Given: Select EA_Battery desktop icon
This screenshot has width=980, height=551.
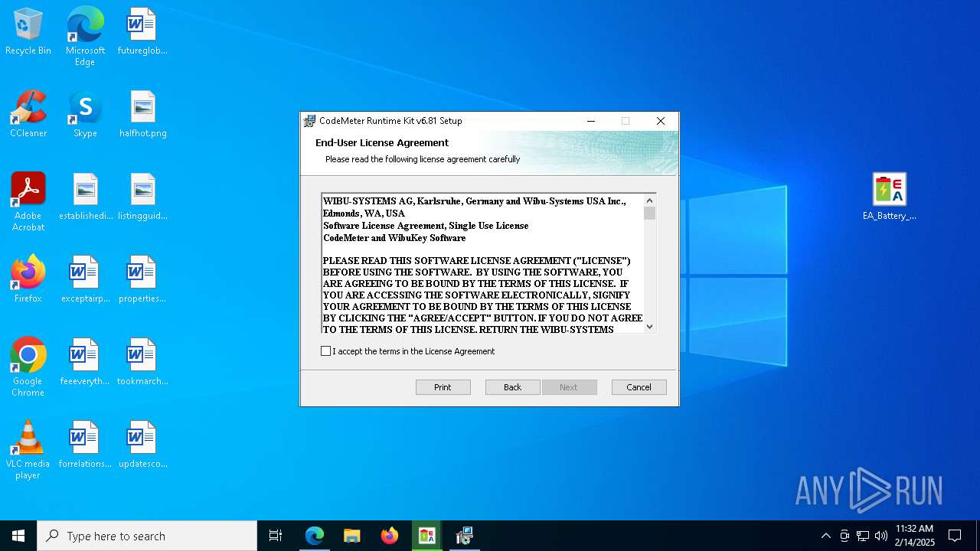Looking at the screenshot, I should [889, 197].
